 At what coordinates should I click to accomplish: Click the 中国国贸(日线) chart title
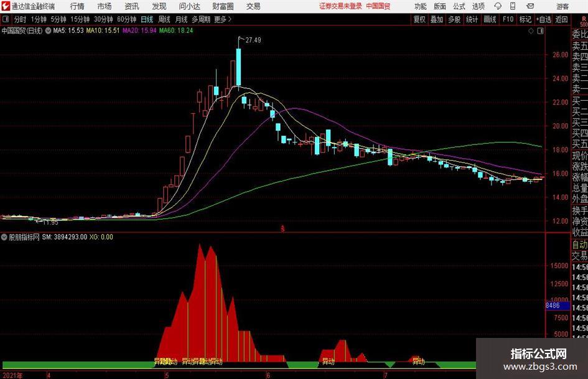[x=22, y=30]
